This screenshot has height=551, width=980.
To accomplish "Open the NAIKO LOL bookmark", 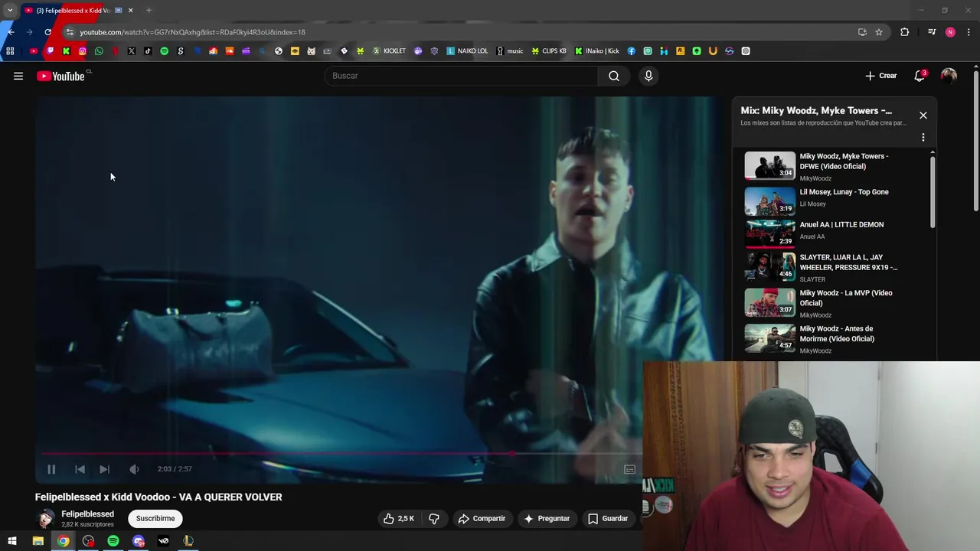I will [x=467, y=51].
